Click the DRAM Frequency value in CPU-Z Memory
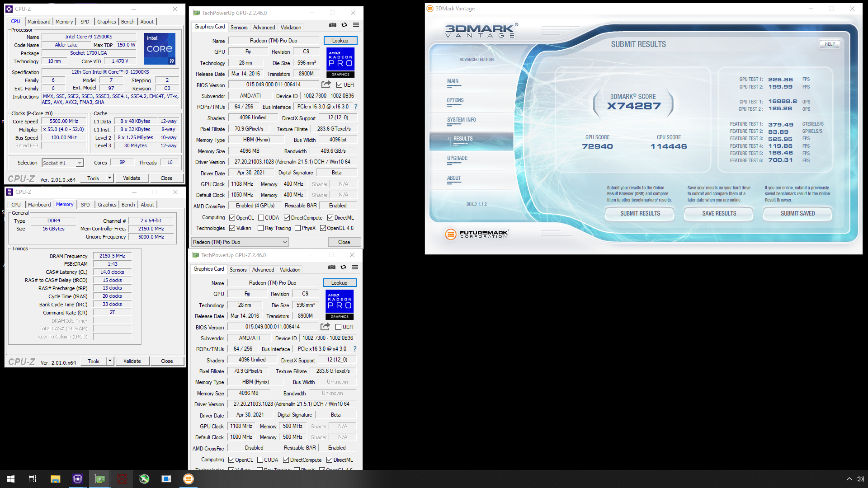Image resolution: width=868 pixels, height=488 pixels. coord(112,256)
